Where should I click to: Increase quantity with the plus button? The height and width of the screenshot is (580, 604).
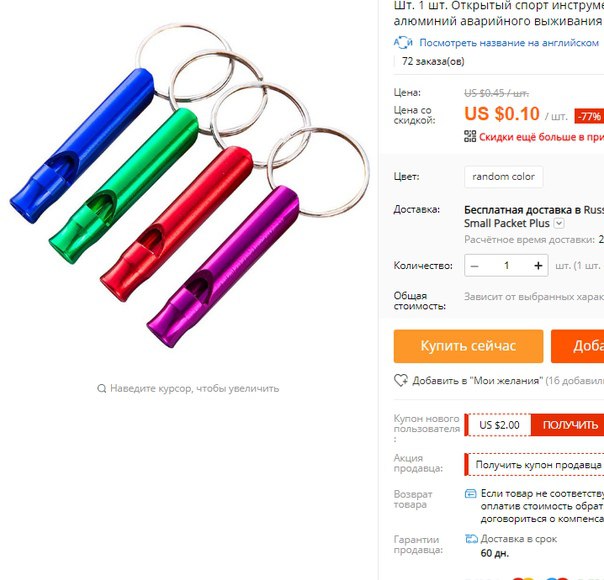coord(538,266)
